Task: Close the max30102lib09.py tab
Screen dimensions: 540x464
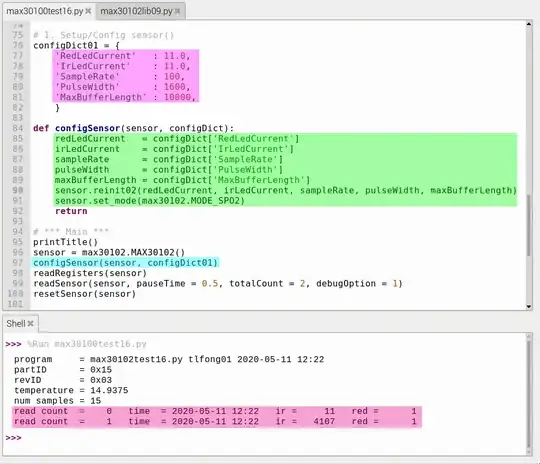Action: [177, 11]
